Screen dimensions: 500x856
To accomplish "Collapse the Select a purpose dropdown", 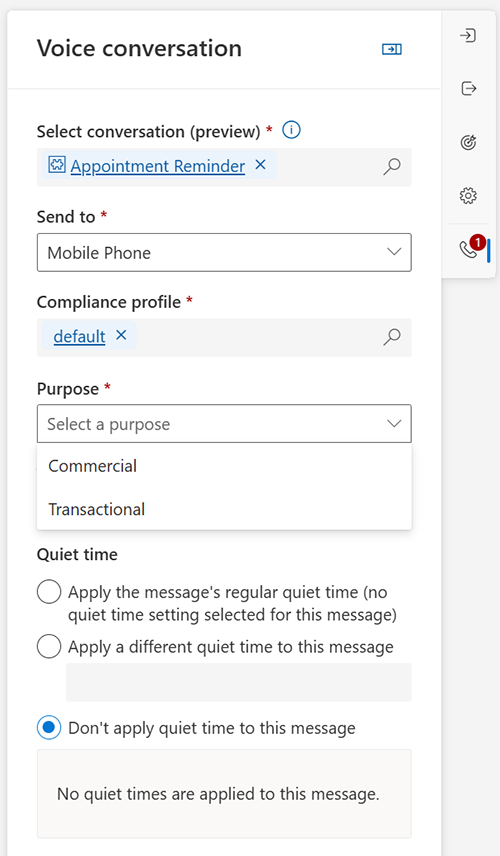I will [224, 424].
